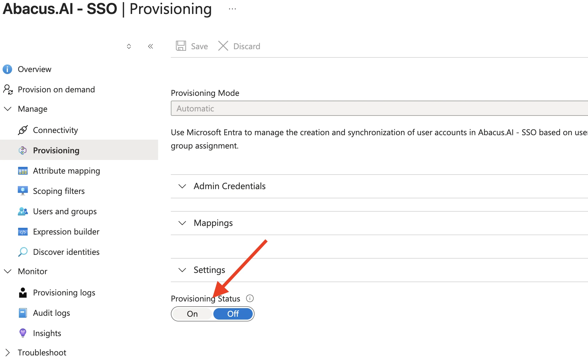The width and height of the screenshot is (588, 364).
Task: Click the Scoping filters icon
Action: 23,191
